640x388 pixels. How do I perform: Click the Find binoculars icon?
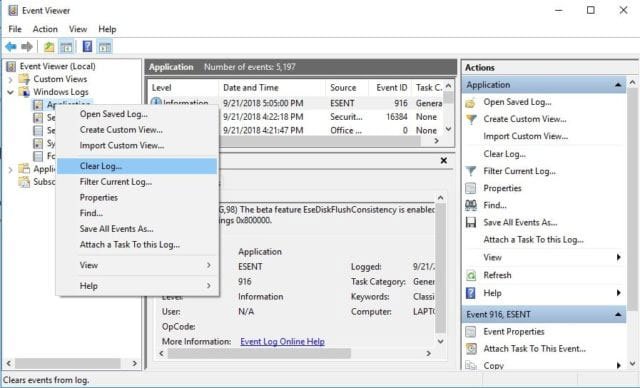click(x=471, y=205)
